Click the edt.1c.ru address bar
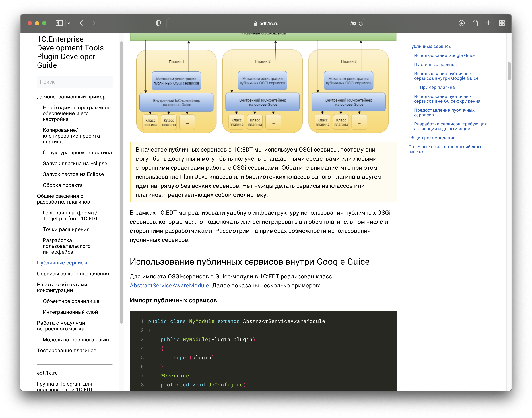Image resolution: width=532 pixels, height=418 pixels. (x=266, y=24)
